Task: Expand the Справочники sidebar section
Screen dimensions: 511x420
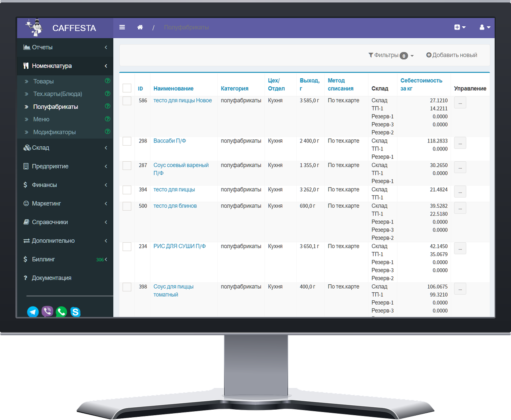Action: (65, 222)
